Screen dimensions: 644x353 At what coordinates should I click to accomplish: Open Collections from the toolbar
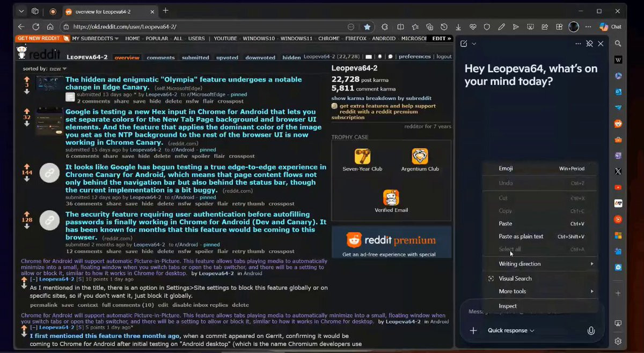pos(429,27)
